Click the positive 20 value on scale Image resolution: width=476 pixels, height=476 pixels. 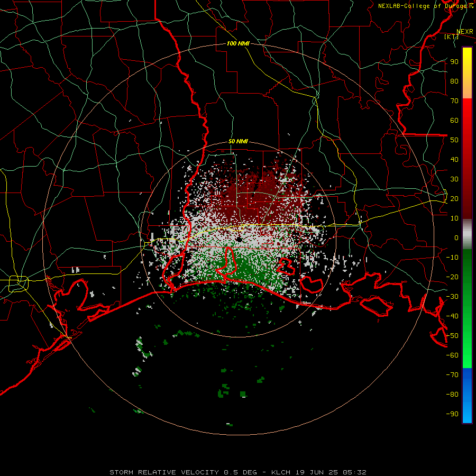tap(454, 199)
